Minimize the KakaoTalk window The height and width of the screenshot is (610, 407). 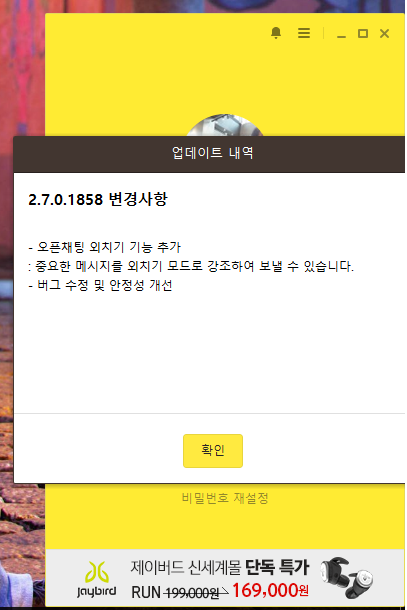coord(341,34)
